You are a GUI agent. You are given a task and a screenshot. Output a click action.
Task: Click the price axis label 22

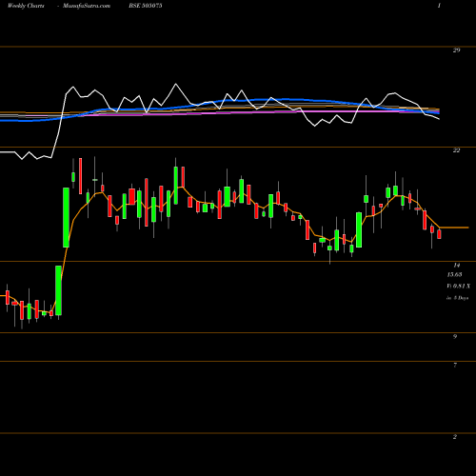(456, 150)
